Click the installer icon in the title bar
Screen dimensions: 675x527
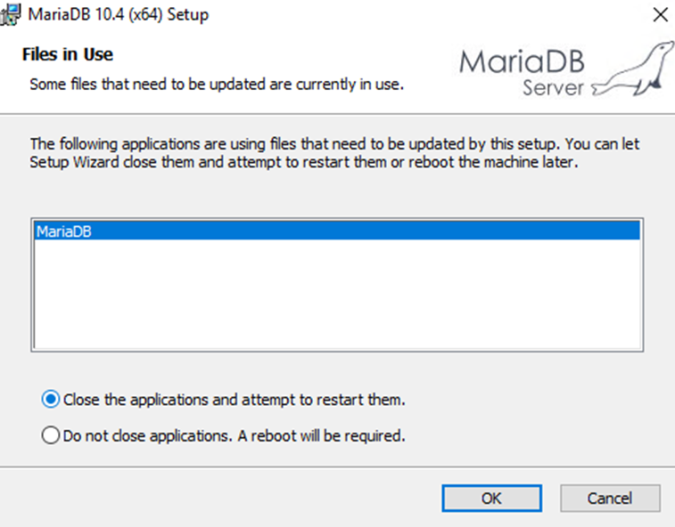pyautogui.click(x=10, y=14)
